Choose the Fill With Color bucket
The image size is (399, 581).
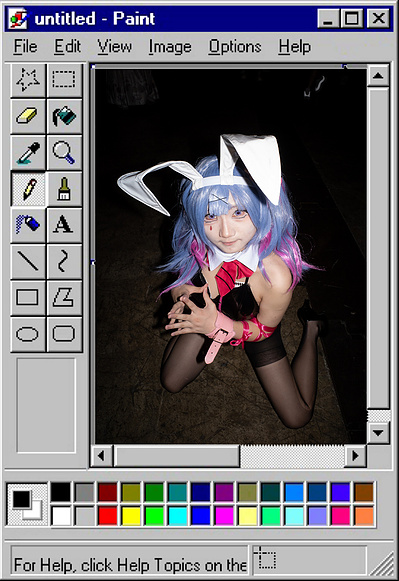pos(64,117)
